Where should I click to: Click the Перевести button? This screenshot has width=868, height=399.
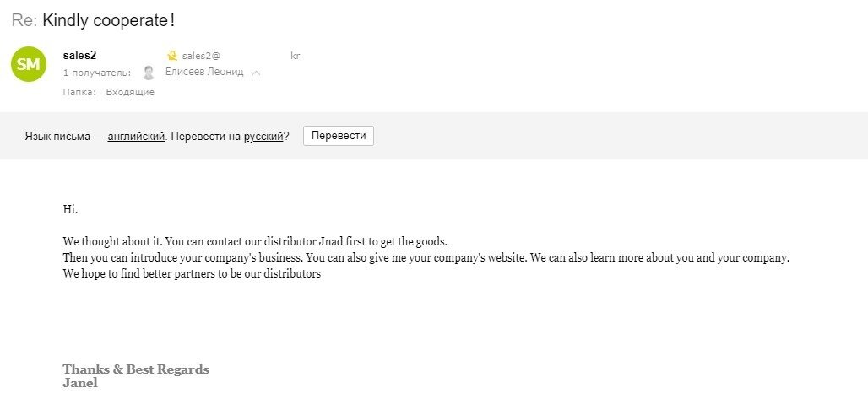coord(339,136)
